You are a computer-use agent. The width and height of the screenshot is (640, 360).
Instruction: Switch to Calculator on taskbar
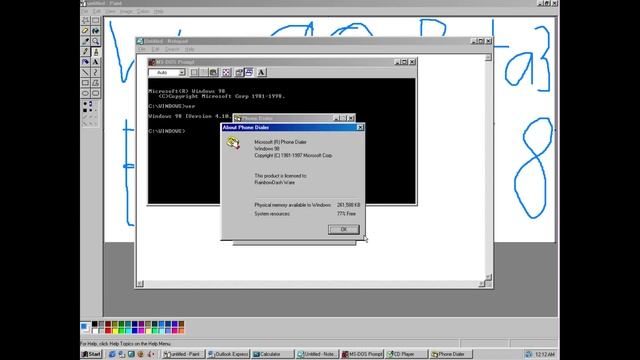(272, 354)
